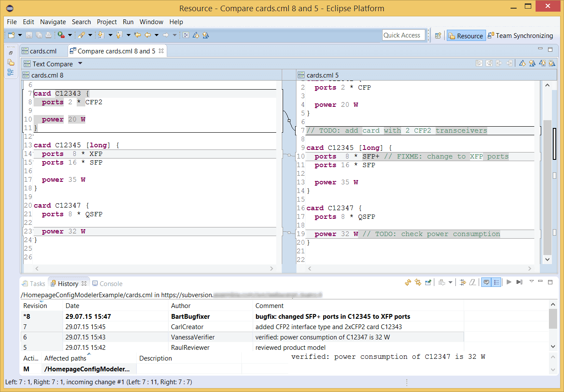Image resolution: width=564 pixels, height=392 pixels.
Task: Toggle Show Comment pane in History view
Action: point(486,282)
